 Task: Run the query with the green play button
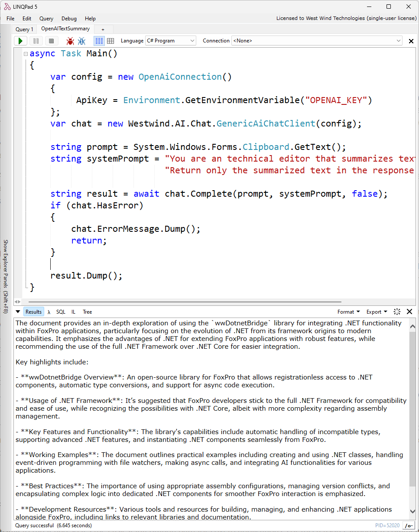click(x=20, y=41)
